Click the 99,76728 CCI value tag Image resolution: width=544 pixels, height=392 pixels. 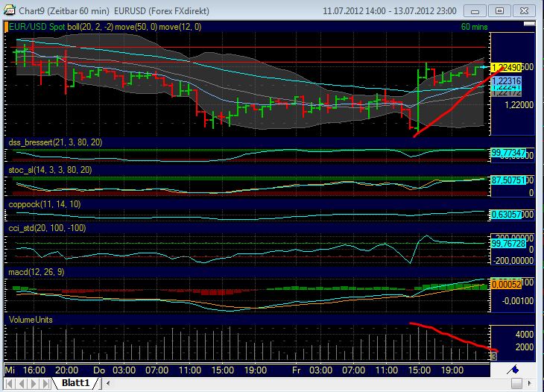pos(508,244)
